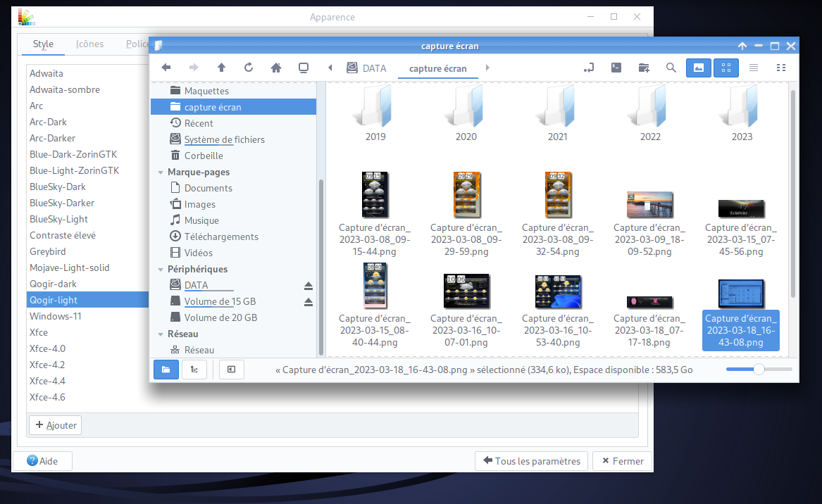Click the forward navigation arrow
Viewport: 822px width, 504px height.
coord(194,68)
